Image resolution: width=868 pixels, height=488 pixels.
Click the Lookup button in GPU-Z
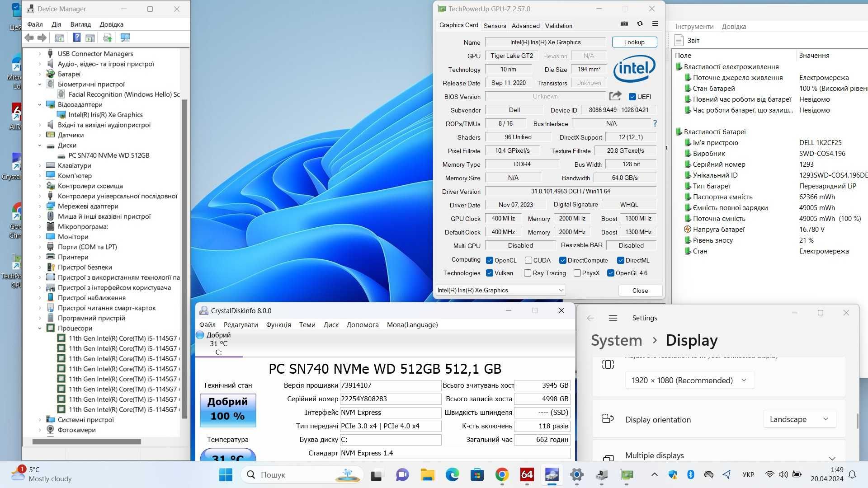[634, 42]
